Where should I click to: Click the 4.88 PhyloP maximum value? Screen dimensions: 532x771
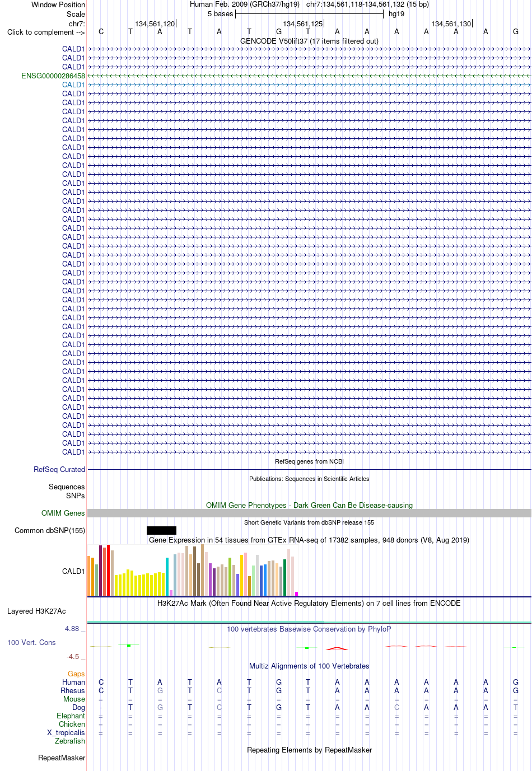[x=72, y=628]
